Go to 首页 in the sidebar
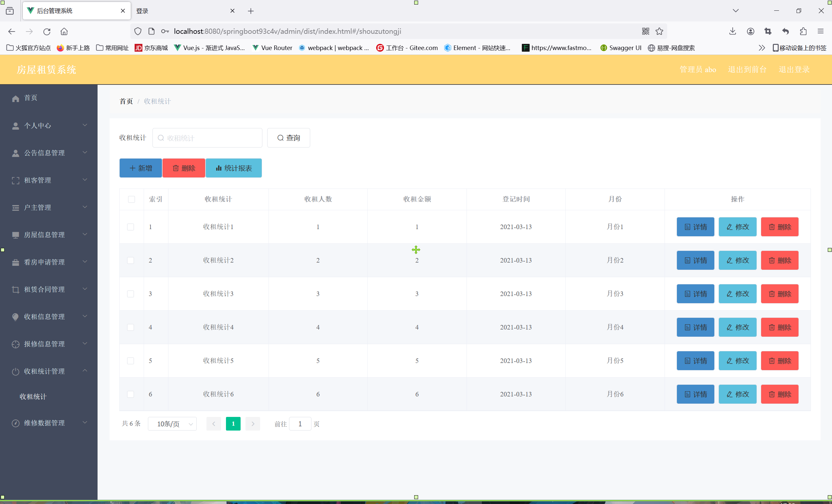The height and width of the screenshot is (504, 832). pos(31,98)
